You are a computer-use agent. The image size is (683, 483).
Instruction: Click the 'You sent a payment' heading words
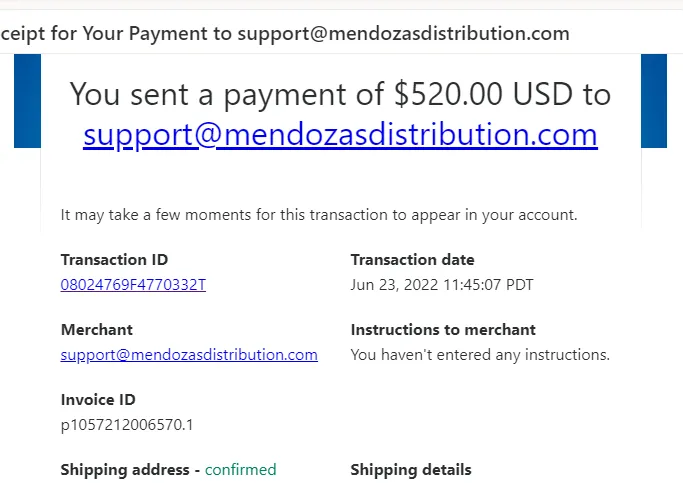click(209, 94)
